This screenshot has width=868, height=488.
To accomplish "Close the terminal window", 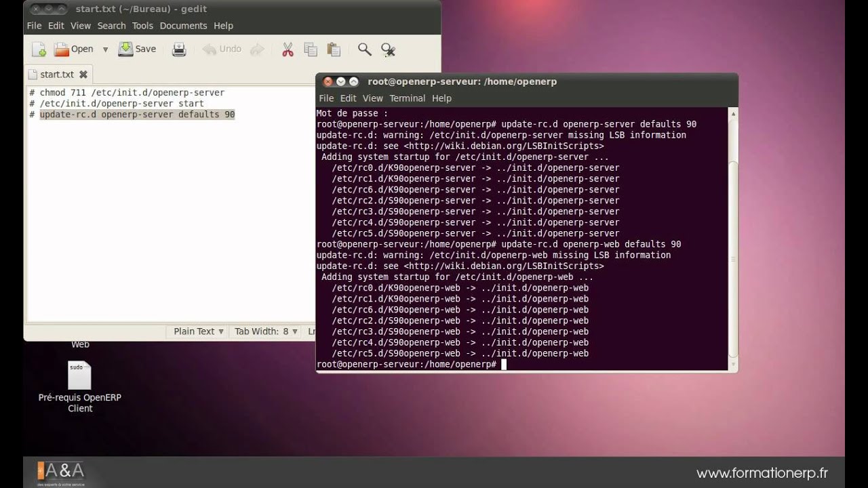I will (x=328, y=81).
